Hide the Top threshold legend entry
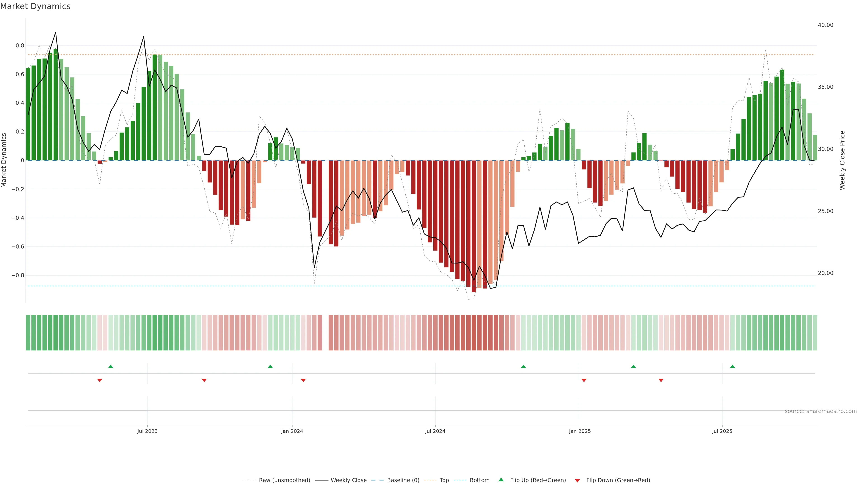868x488 pixels. pos(444,480)
